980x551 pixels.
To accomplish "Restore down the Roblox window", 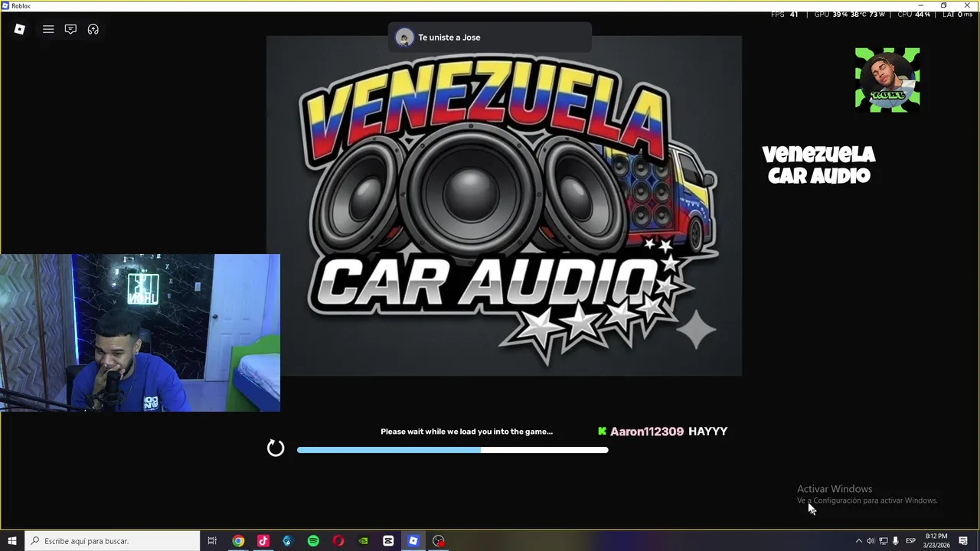I will [944, 5].
